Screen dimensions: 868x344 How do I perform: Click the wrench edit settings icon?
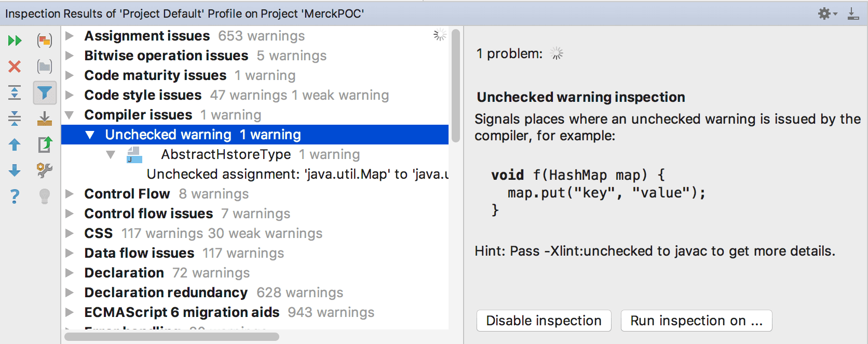pos(45,170)
